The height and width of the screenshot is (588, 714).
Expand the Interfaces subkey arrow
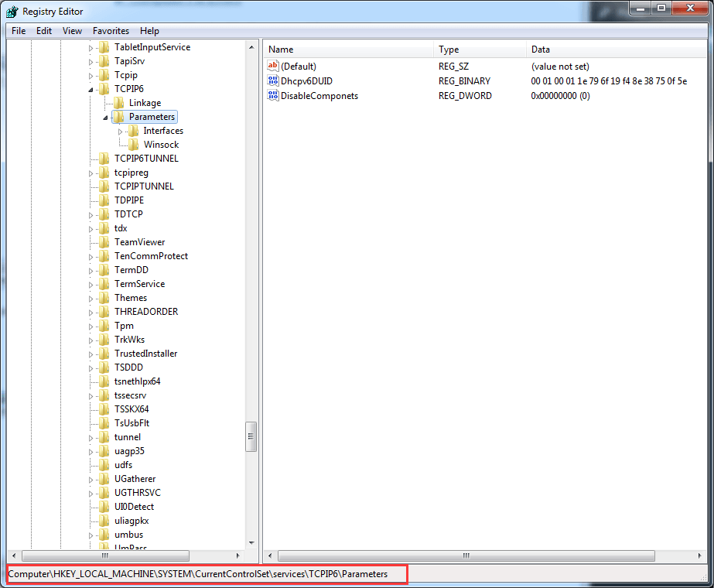[x=120, y=132]
